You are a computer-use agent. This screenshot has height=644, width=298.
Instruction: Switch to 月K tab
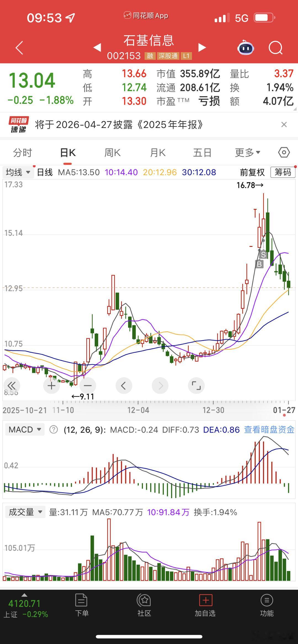(x=158, y=152)
